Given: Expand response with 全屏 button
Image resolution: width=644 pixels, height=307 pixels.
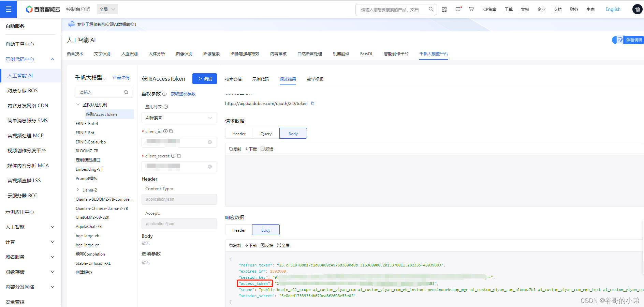Looking at the screenshot, I should [283, 245].
